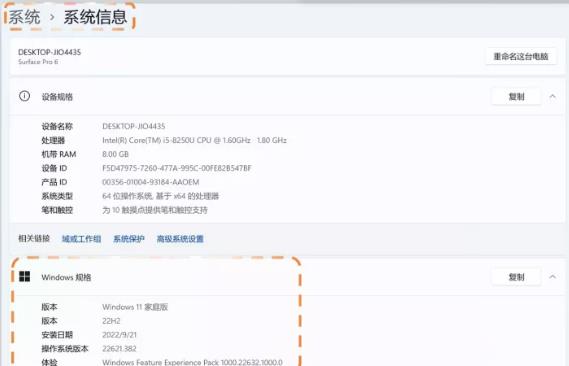Click the 重命名这台电脑 button
Viewport: 569px width, 366px height.
pos(521,57)
